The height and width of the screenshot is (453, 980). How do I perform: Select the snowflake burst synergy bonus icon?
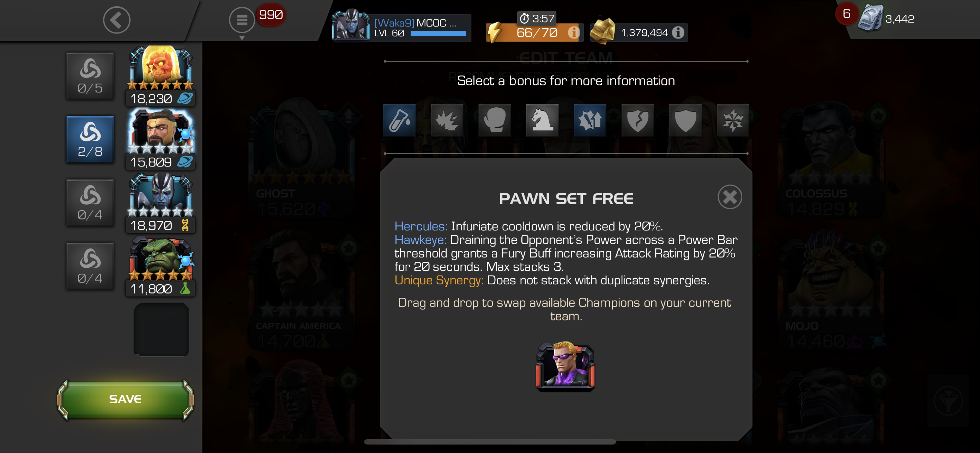[x=733, y=120]
